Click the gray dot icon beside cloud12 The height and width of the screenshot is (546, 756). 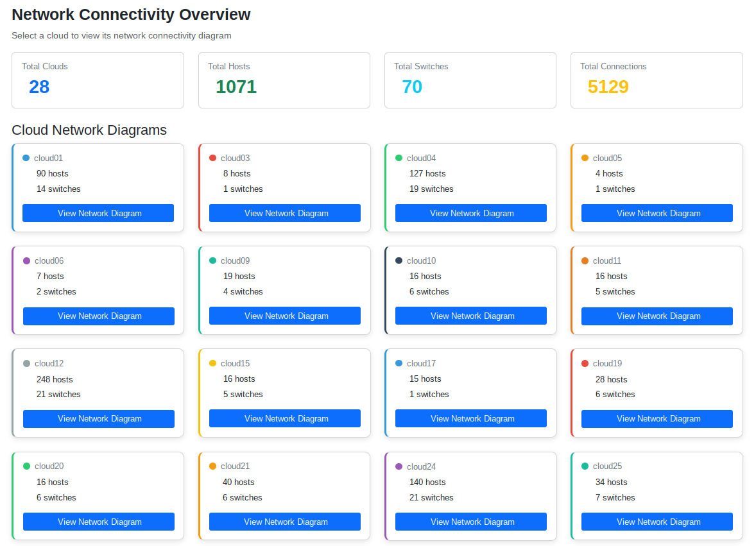pyautogui.click(x=26, y=363)
